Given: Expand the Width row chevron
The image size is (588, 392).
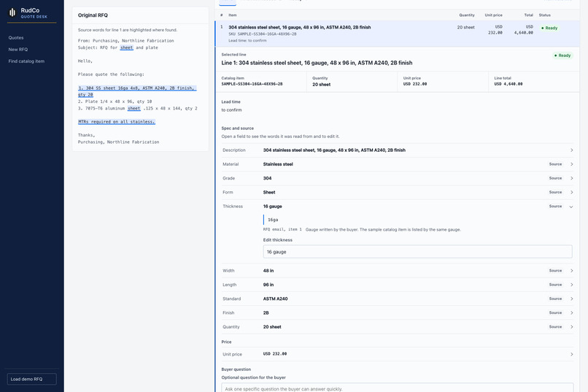Looking at the screenshot, I should click(571, 271).
